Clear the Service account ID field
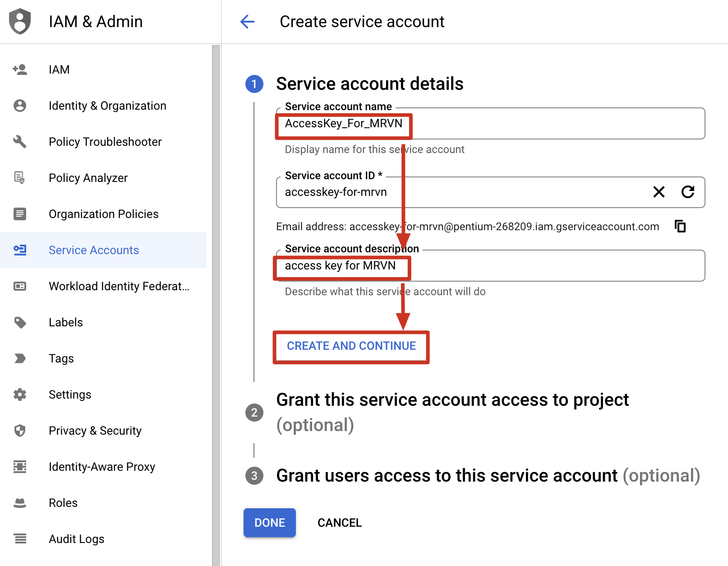728x566 pixels. (x=659, y=192)
